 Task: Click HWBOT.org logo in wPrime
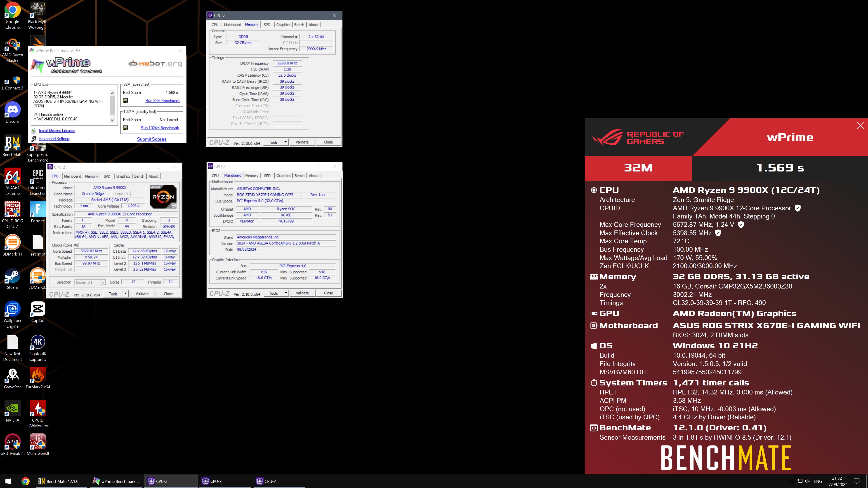point(155,63)
